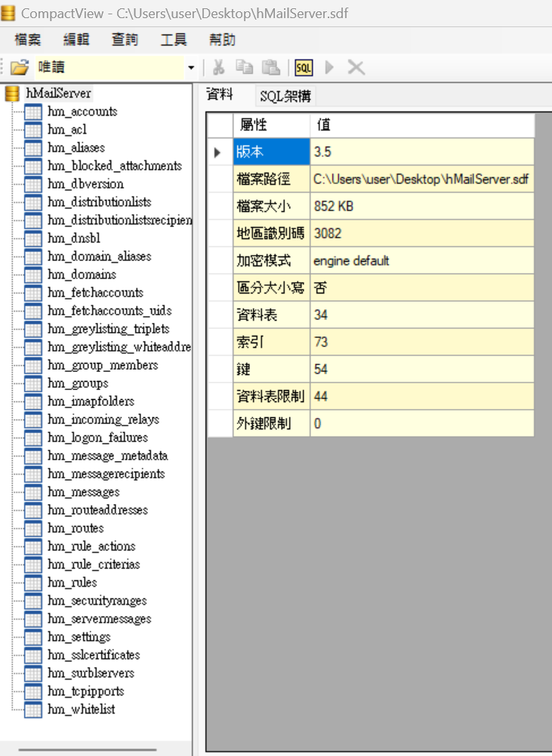Click the hm_distributionlists table icon
The width and height of the screenshot is (552, 756).
point(32,202)
